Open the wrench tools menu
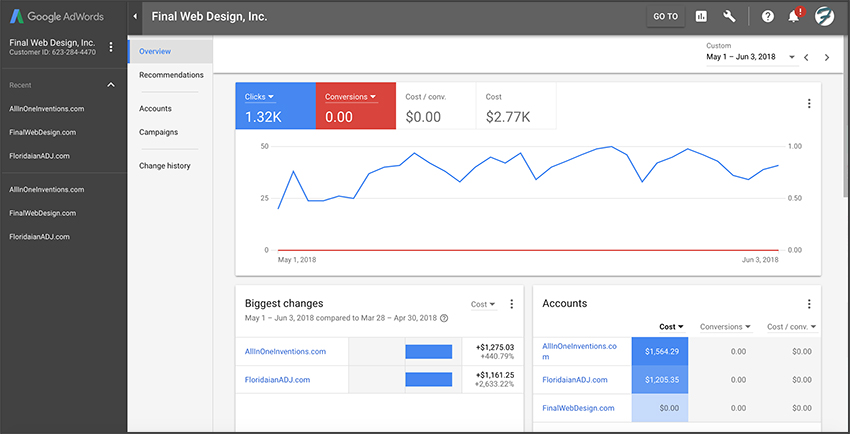 pos(729,17)
